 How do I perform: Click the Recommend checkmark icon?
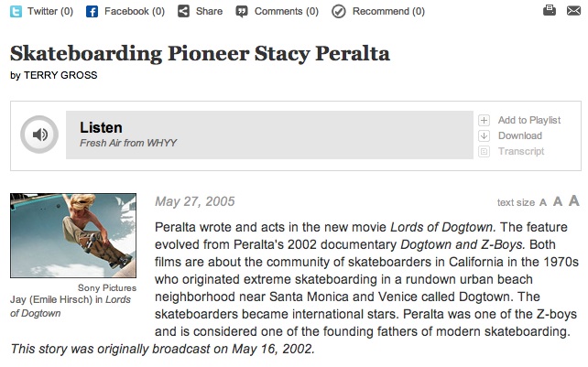pyautogui.click(x=338, y=12)
